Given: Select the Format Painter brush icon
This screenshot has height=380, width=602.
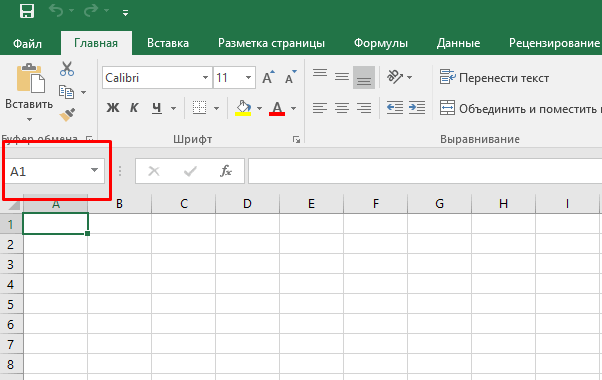Looking at the screenshot, I should tap(67, 114).
